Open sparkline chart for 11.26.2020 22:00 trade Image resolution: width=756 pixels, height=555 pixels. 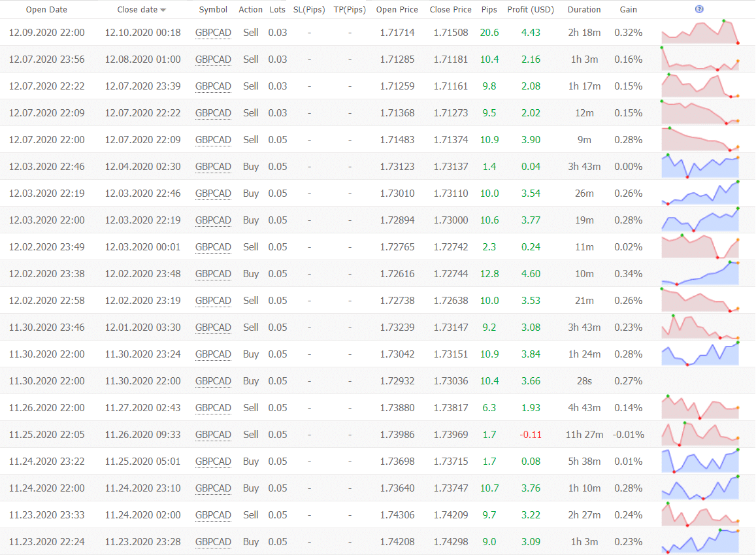tap(700, 407)
